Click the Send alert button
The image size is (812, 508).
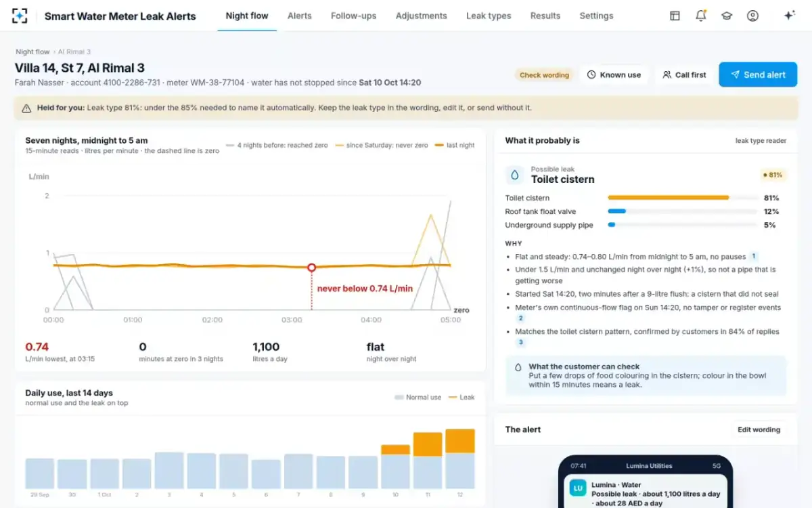tap(758, 75)
